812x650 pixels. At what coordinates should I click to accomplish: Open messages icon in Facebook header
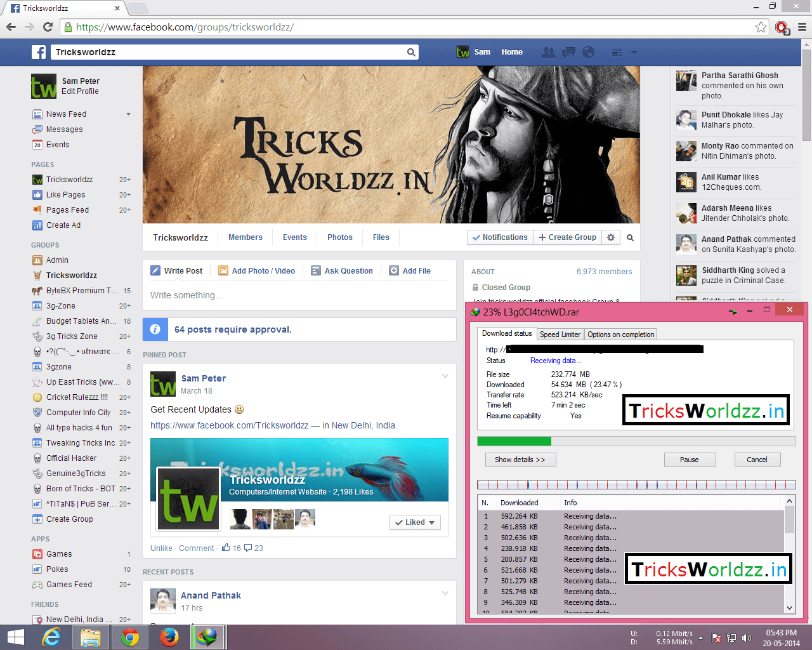(568, 52)
